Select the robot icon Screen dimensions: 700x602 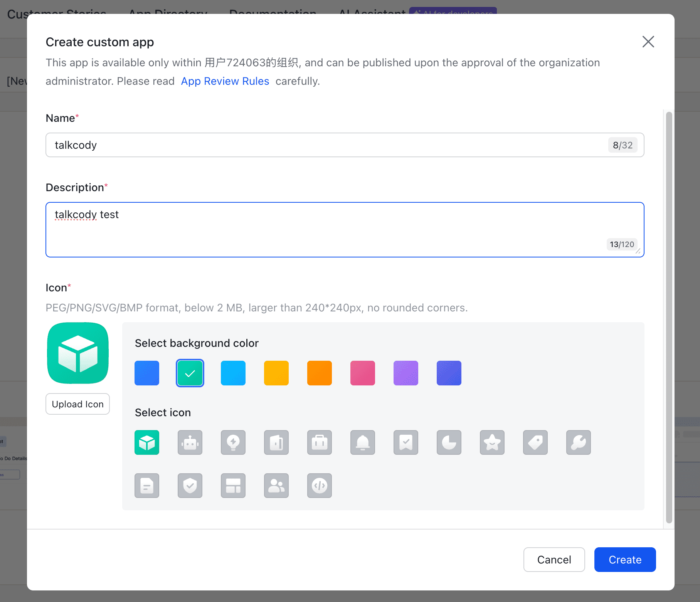(x=190, y=442)
